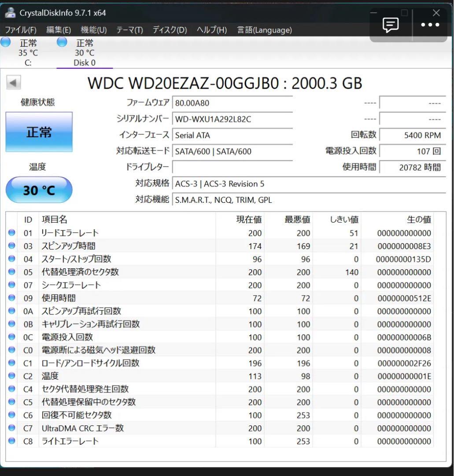
Task: Select the シリアルナンバー text field
Action: tap(233, 119)
